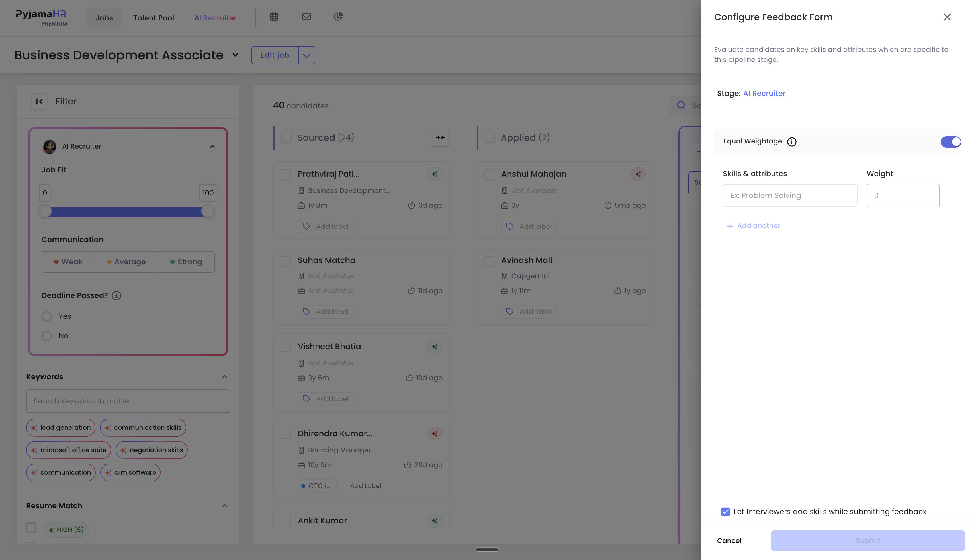The height and width of the screenshot is (560, 974).
Task: Select the Yes radio under Deadline Passed
Action: click(x=47, y=316)
